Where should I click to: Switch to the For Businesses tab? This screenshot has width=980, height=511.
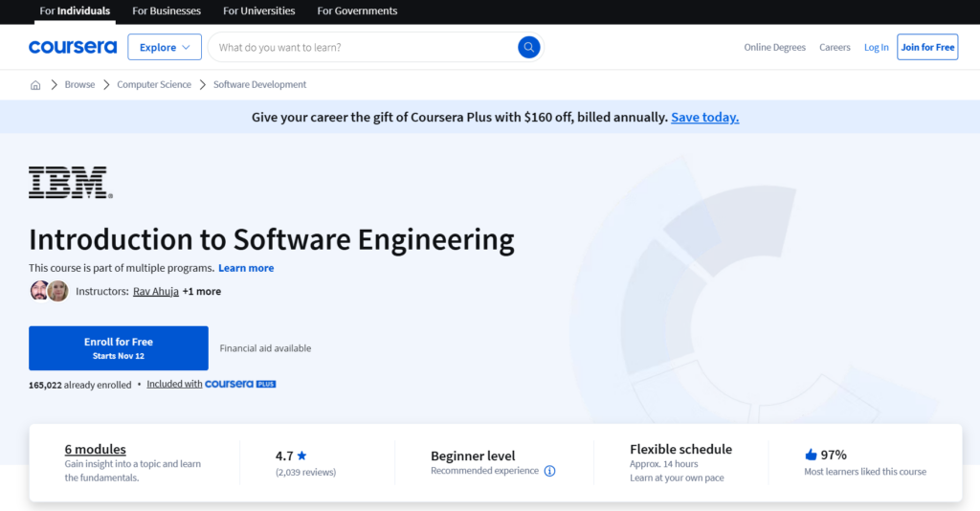point(167,11)
